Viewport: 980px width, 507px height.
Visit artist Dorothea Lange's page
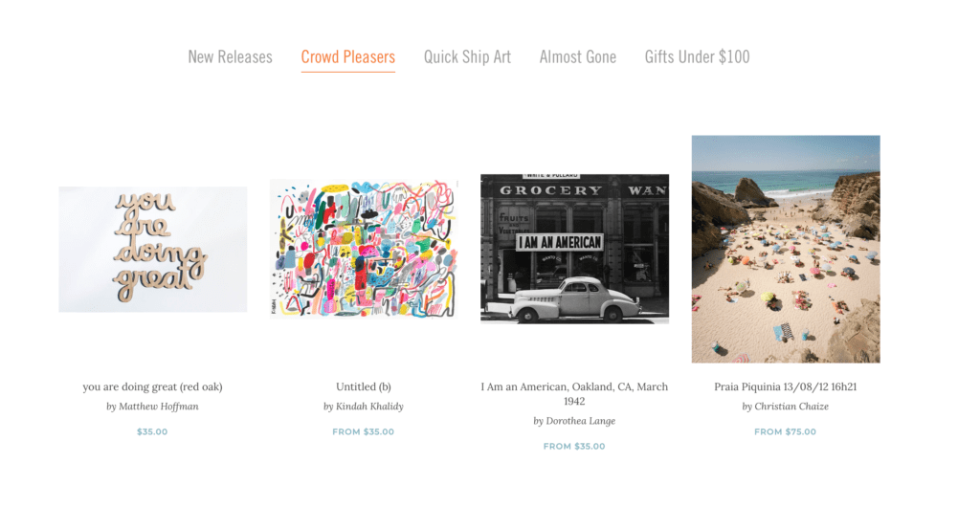[x=574, y=421]
